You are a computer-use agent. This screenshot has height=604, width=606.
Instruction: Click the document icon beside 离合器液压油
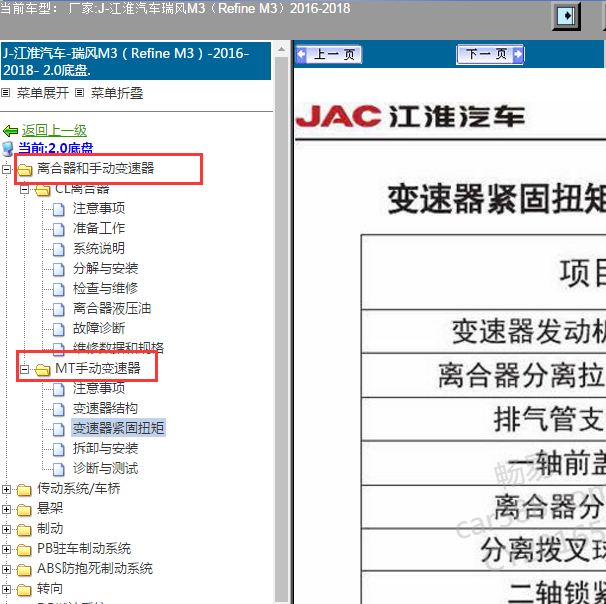point(59,309)
